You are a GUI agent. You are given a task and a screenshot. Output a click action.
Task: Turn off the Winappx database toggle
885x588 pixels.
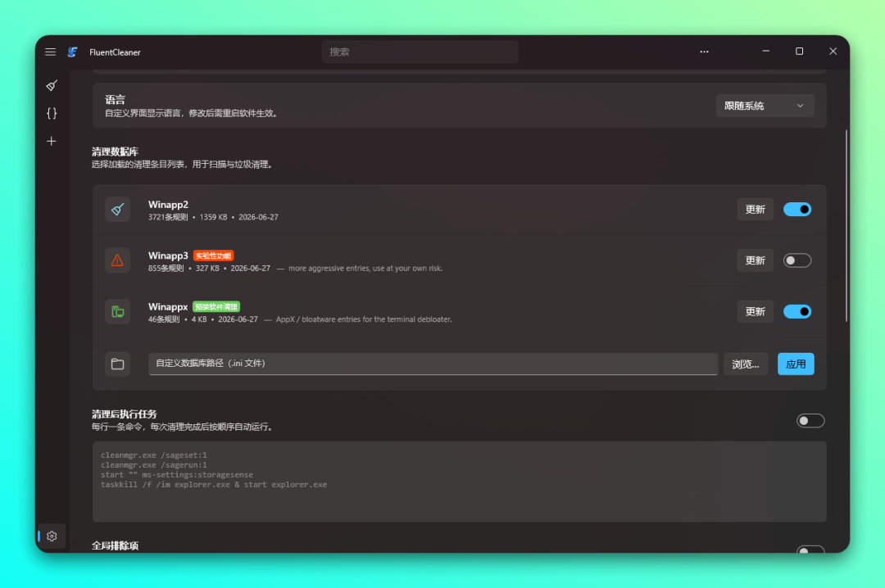pos(797,311)
